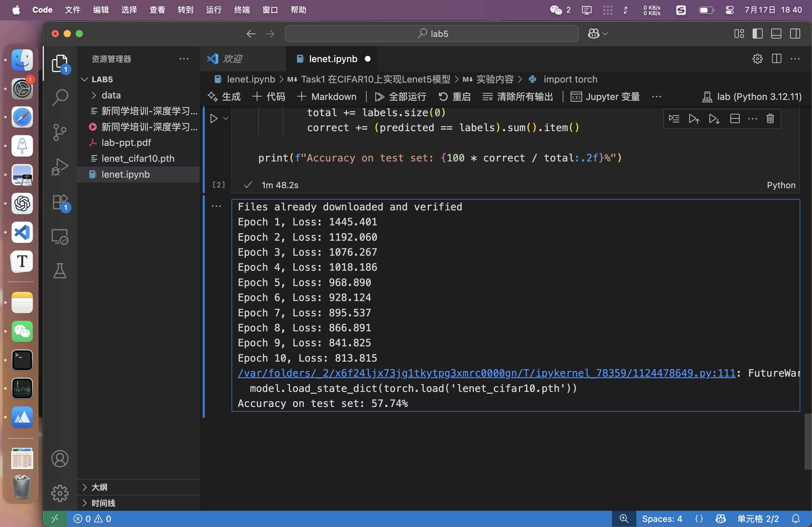Image resolution: width=812 pixels, height=527 pixels.
Task: Click the lab5 command center search box
Action: [x=432, y=34]
